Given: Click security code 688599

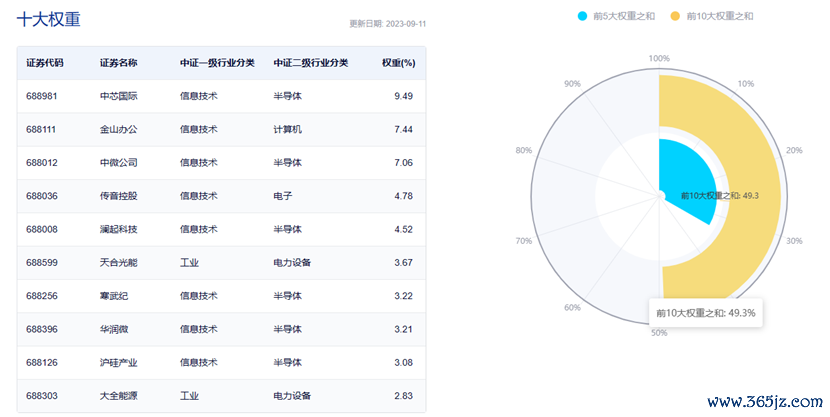Looking at the screenshot, I should [x=42, y=263].
